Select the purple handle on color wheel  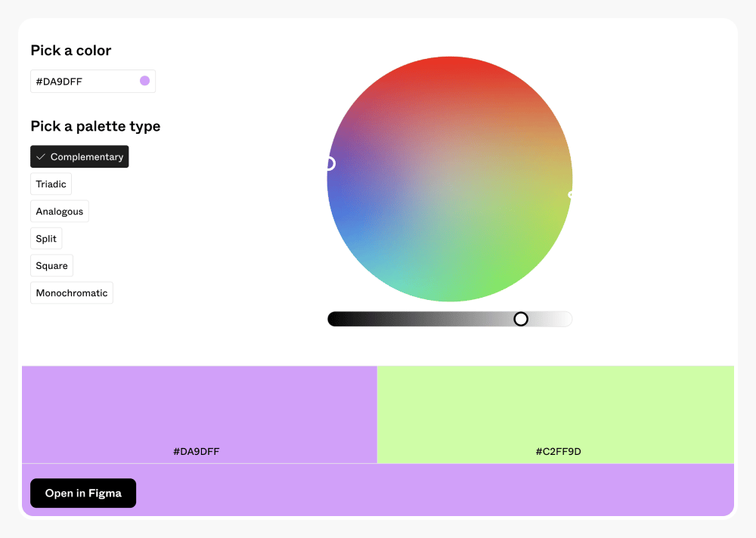click(330, 163)
